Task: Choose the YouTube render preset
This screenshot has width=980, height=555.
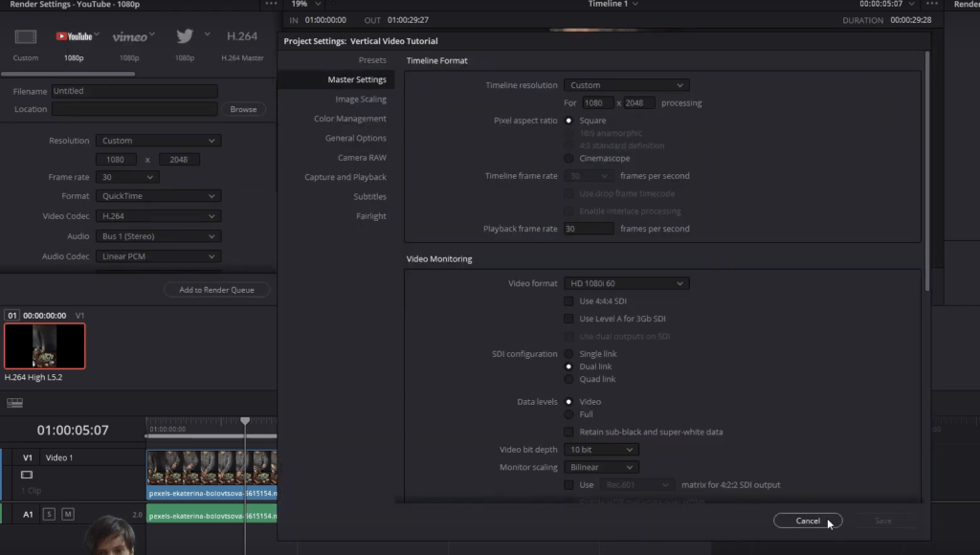Action: coord(74,37)
